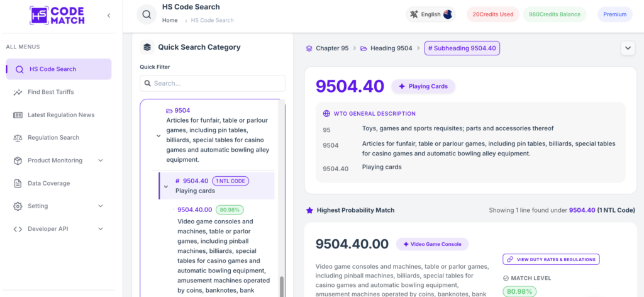Go to Home breadcrumb link
Viewport: 644px width, 297px height.
coord(170,20)
